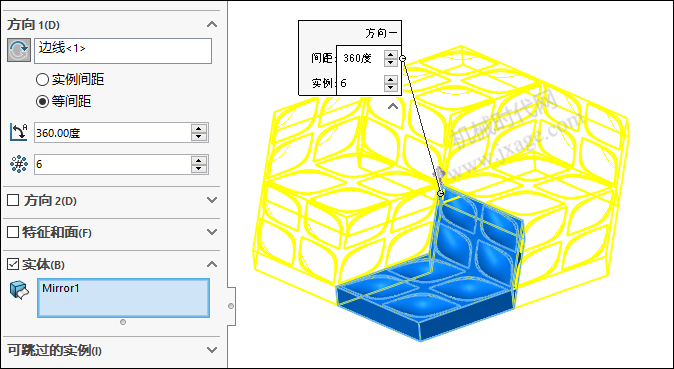The image size is (674, 369).
Task: Select Mirror1 in the bodies list
Action: (123, 298)
